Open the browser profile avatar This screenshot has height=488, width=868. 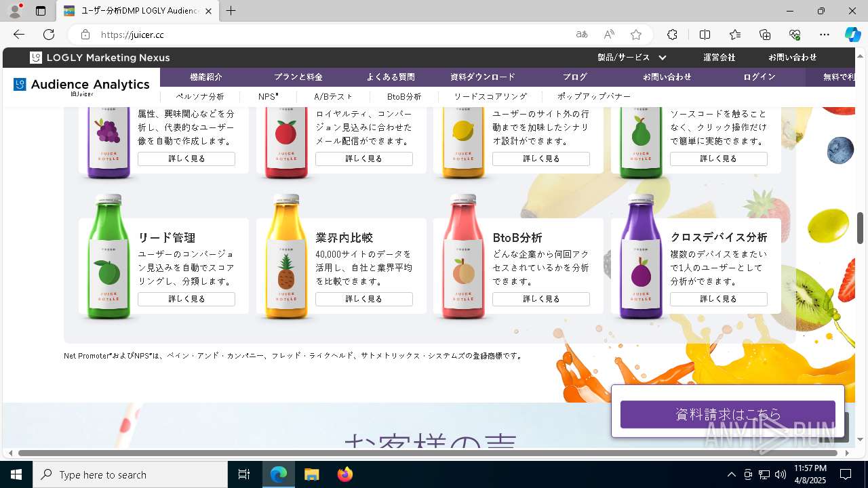[14, 11]
